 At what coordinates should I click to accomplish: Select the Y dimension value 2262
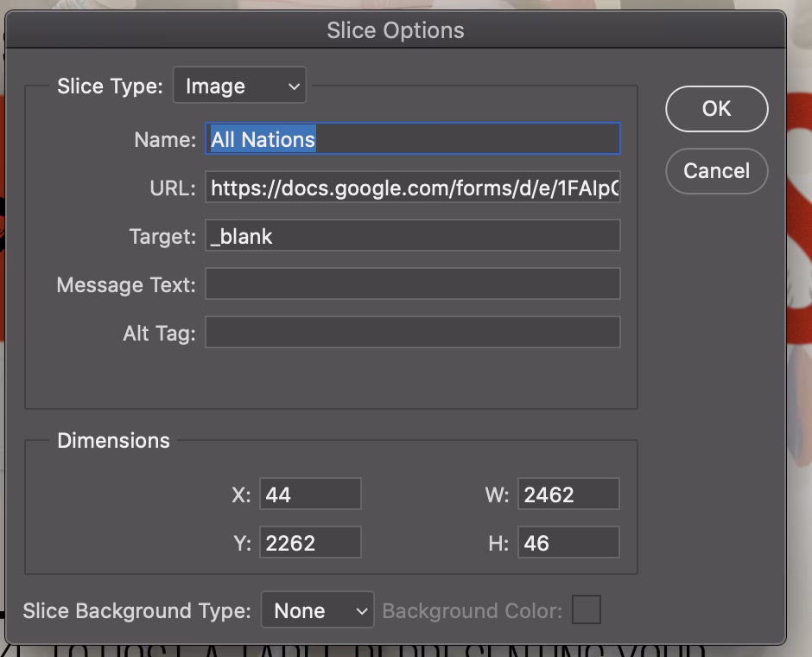pos(310,542)
